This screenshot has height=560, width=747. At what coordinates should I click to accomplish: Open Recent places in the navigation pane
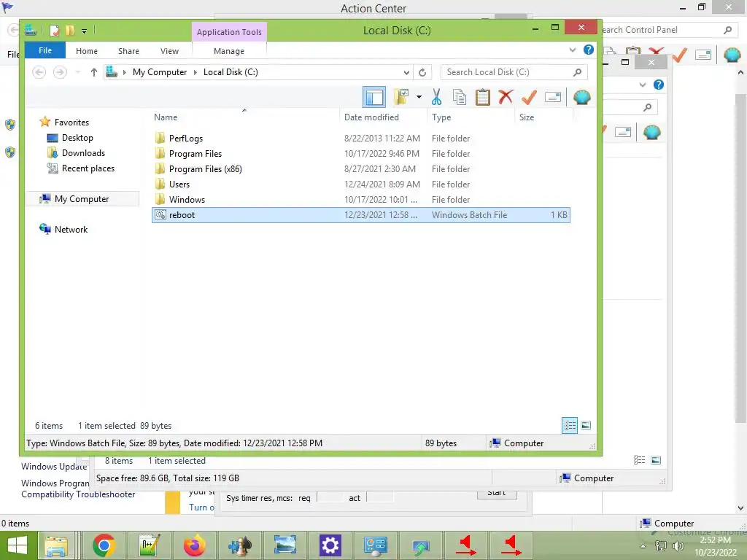click(88, 168)
